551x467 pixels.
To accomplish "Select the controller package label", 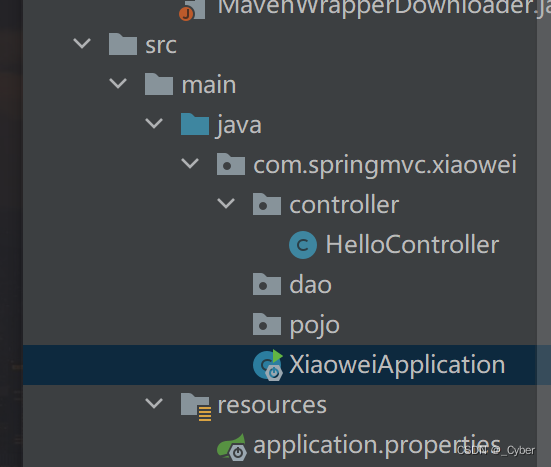I will 344,205.
